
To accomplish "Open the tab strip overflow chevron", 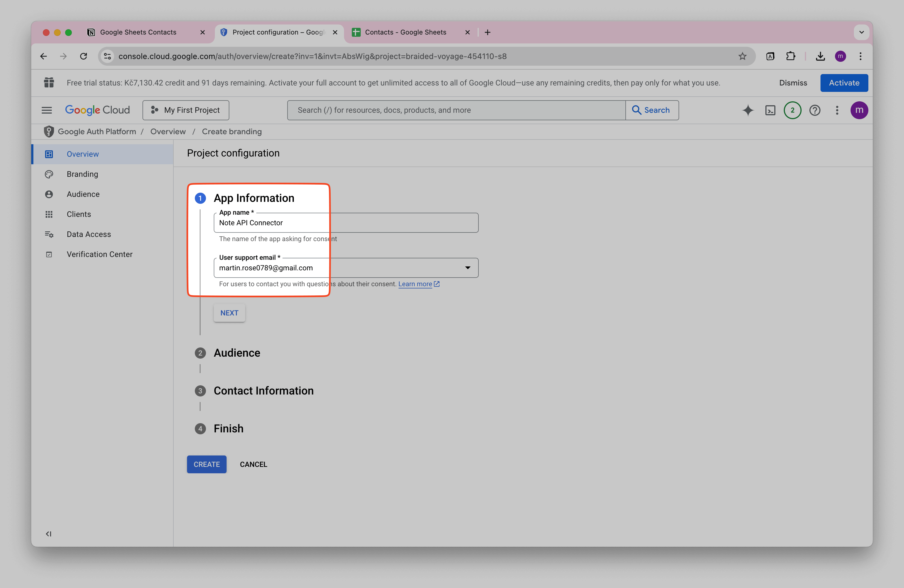I will click(861, 32).
